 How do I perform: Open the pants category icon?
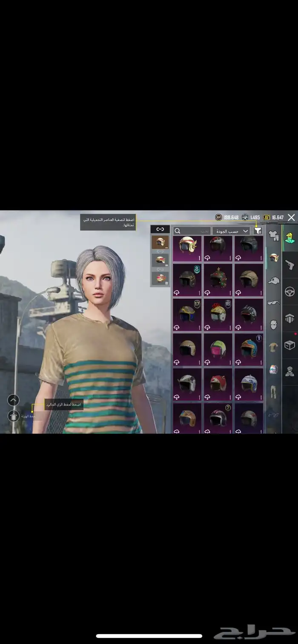[274, 392]
